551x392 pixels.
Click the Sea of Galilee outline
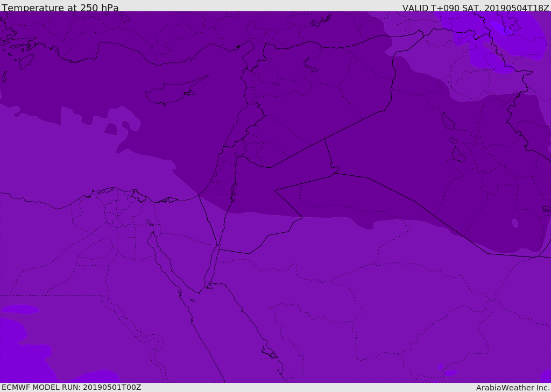(x=237, y=154)
